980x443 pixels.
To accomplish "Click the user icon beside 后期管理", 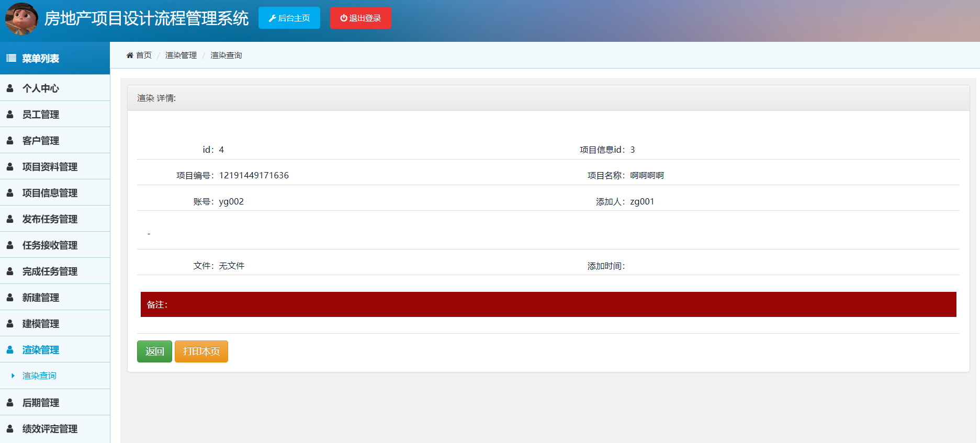I will point(10,402).
